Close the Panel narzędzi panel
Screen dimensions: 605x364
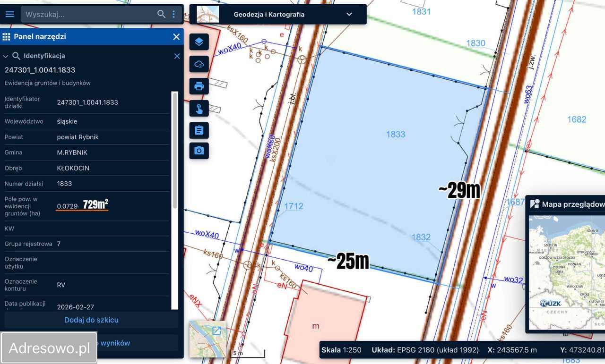tap(176, 37)
